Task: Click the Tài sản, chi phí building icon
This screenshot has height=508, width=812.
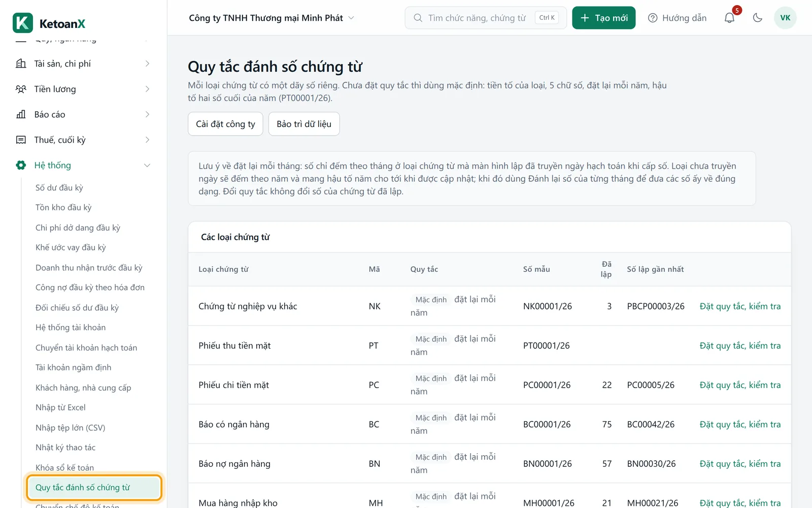Action: [21, 63]
